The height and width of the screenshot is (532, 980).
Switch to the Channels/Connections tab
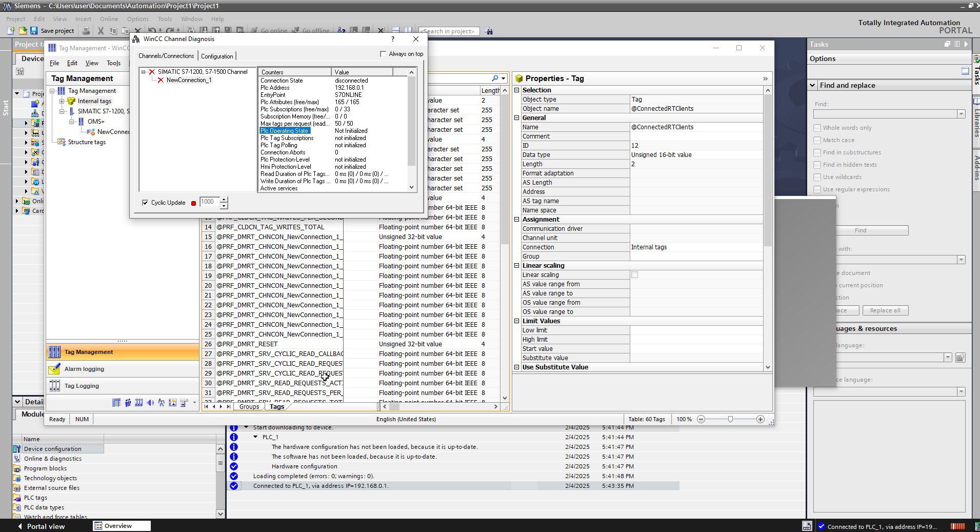(166, 55)
